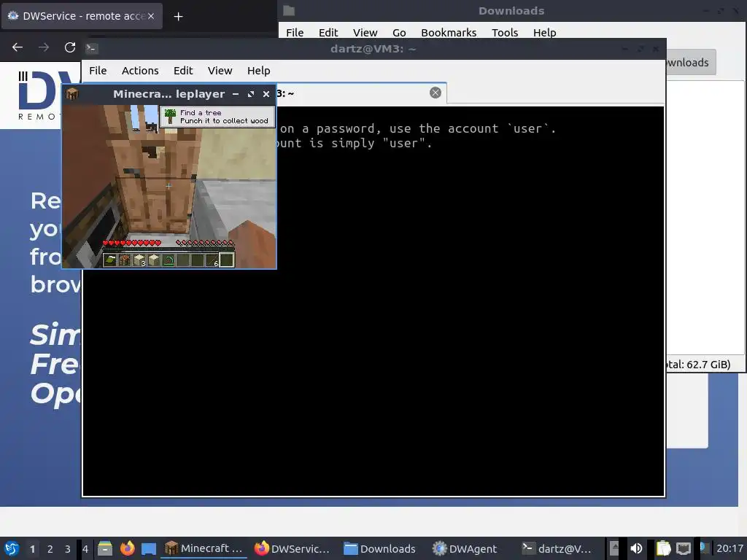Select the first Minecraft hotbar slot
This screenshot has height=560, width=747.
click(x=110, y=260)
